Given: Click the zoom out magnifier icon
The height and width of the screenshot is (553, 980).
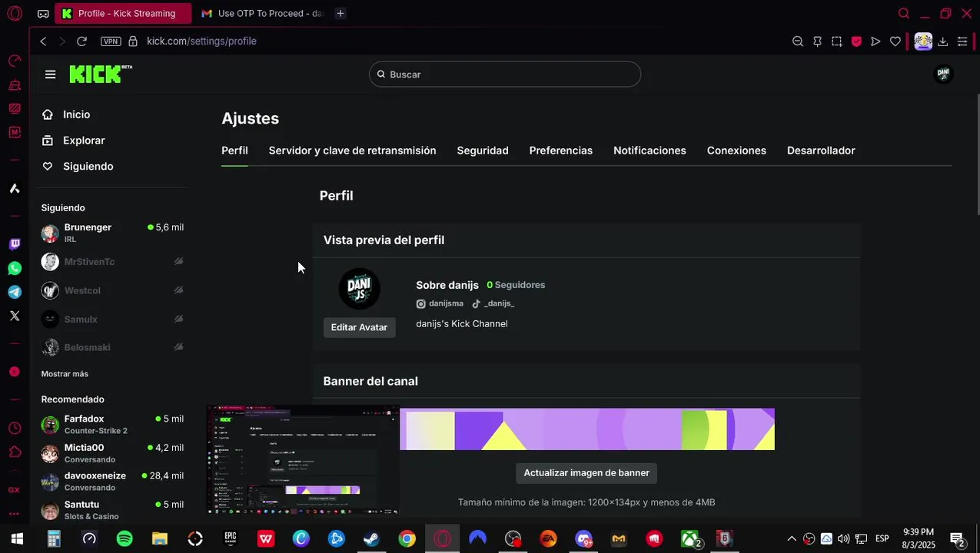Looking at the screenshot, I should tap(798, 41).
